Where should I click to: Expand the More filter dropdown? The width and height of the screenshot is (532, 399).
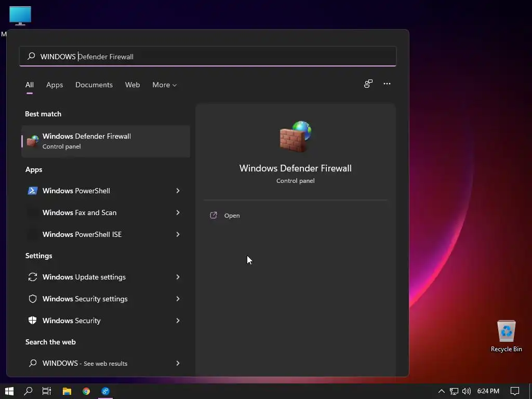[x=165, y=85]
